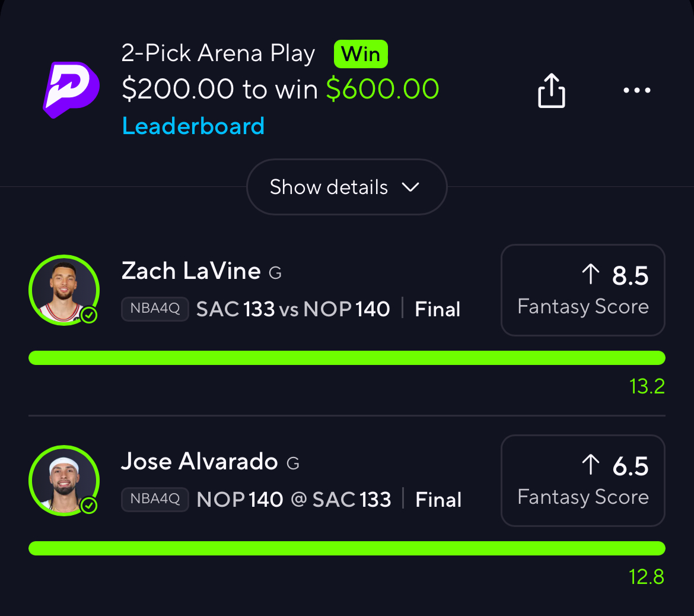
Task: Open the share icon
Action: 551,91
